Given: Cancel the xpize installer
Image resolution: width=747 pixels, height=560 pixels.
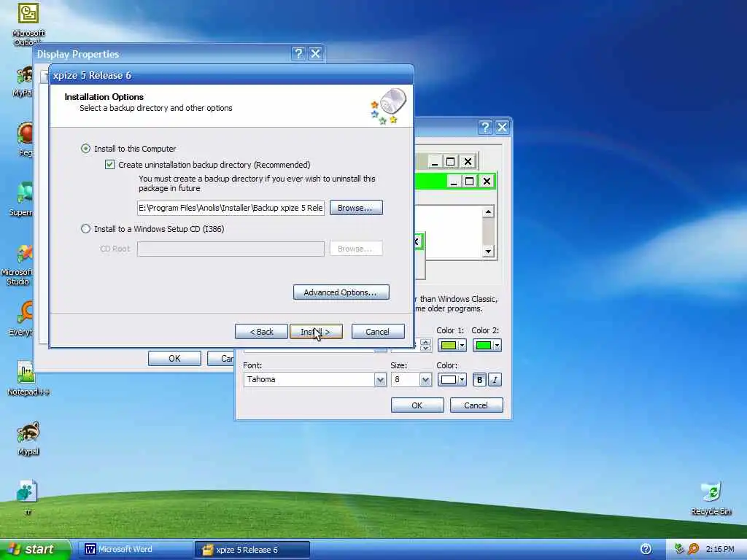Looking at the screenshot, I should click(x=378, y=332).
